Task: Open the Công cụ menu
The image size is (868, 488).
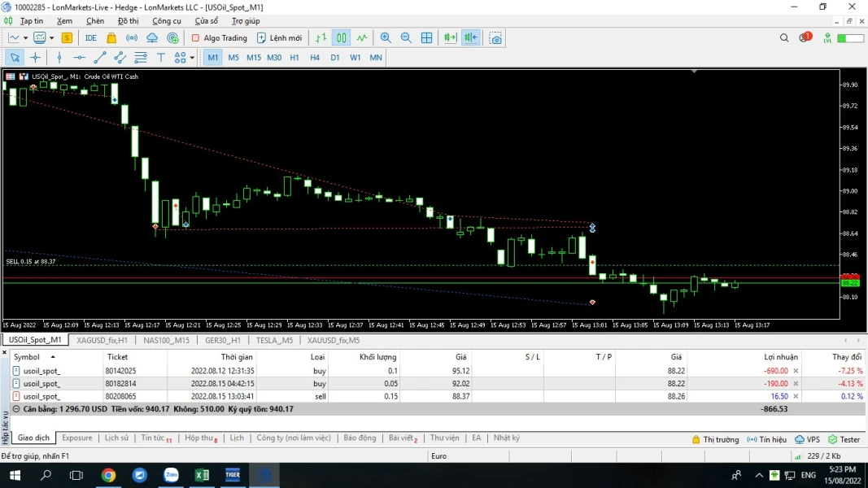Action: (x=167, y=21)
